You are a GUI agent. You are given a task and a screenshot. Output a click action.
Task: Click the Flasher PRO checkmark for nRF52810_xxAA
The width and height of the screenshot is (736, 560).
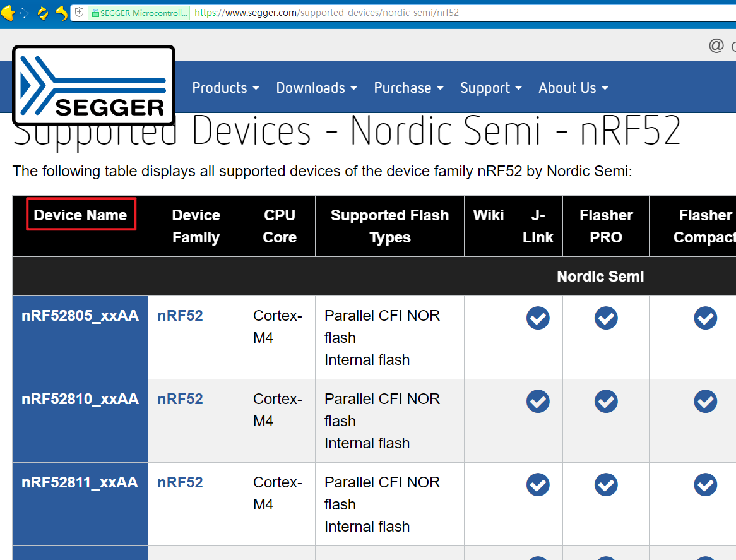pyautogui.click(x=606, y=402)
